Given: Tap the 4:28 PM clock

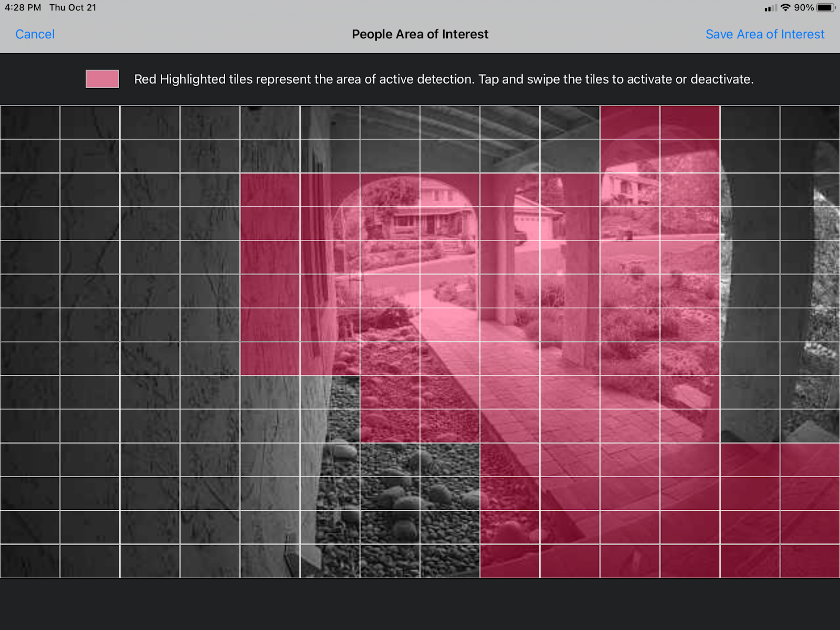Looking at the screenshot, I should point(23,7).
